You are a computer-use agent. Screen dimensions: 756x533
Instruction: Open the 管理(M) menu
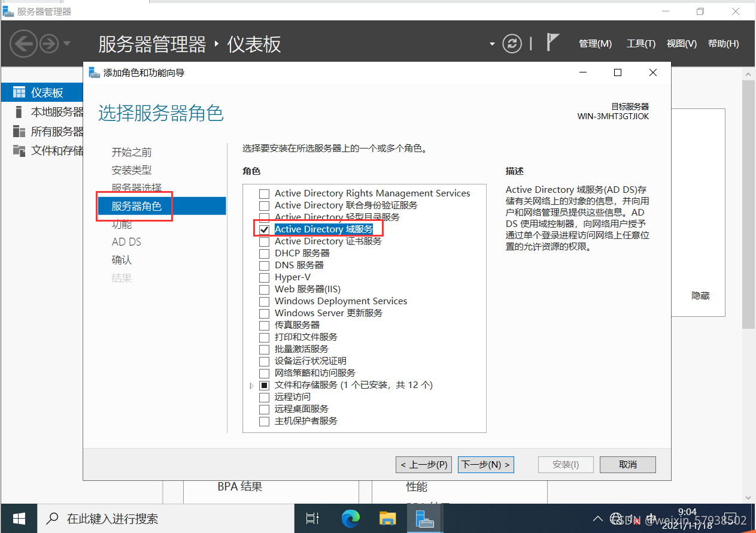pyautogui.click(x=595, y=44)
